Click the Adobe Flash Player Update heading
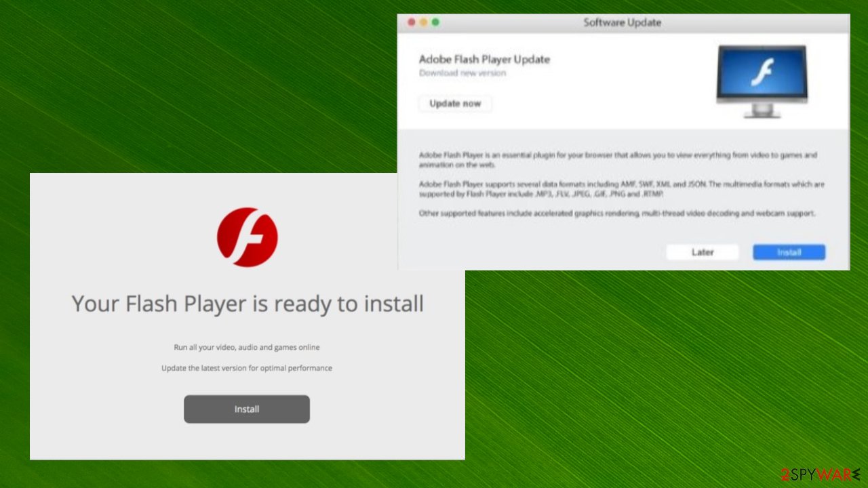The height and width of the screenshot is (488, 868). 484,60
